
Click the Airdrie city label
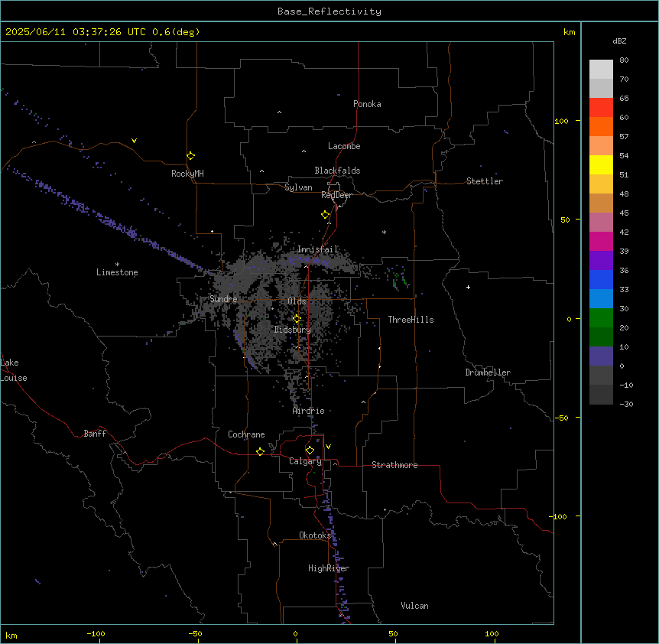pos(309,411)
